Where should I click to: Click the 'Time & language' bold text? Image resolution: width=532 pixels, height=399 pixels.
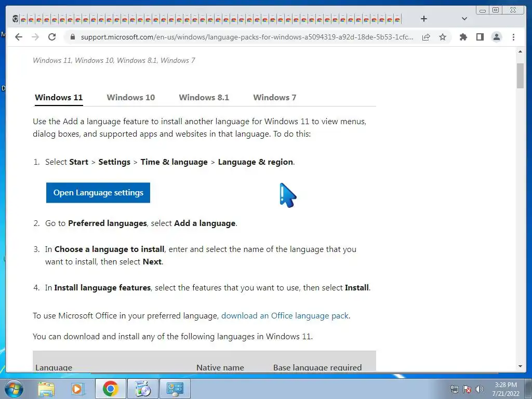174,162
